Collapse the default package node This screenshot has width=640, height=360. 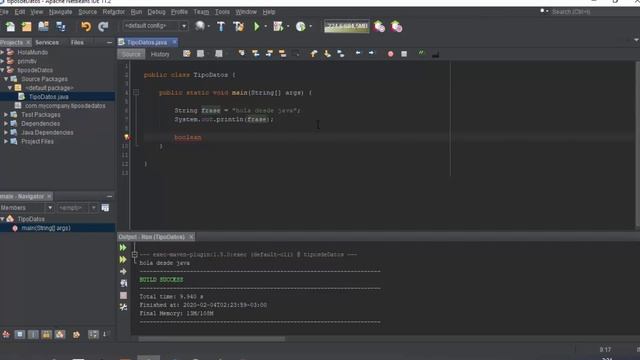(10, 88)
